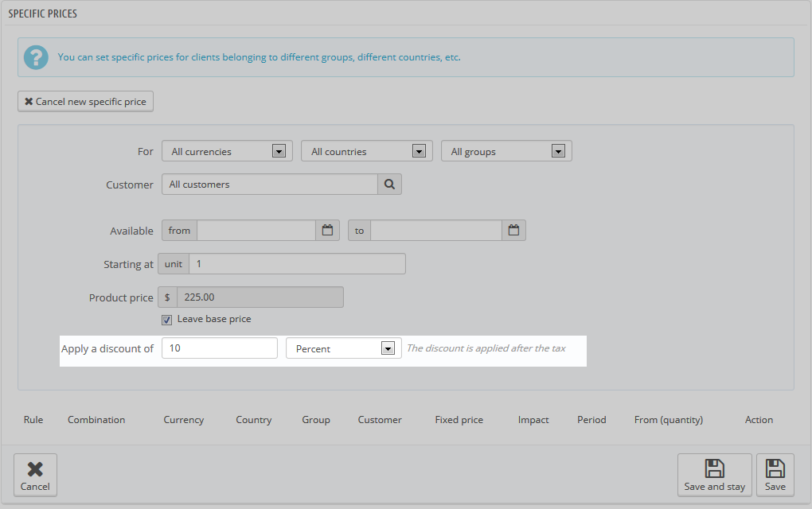Click the Cancel X button at bottom
The width and height of the screenshot is (812, 509).
pos(35,475)
